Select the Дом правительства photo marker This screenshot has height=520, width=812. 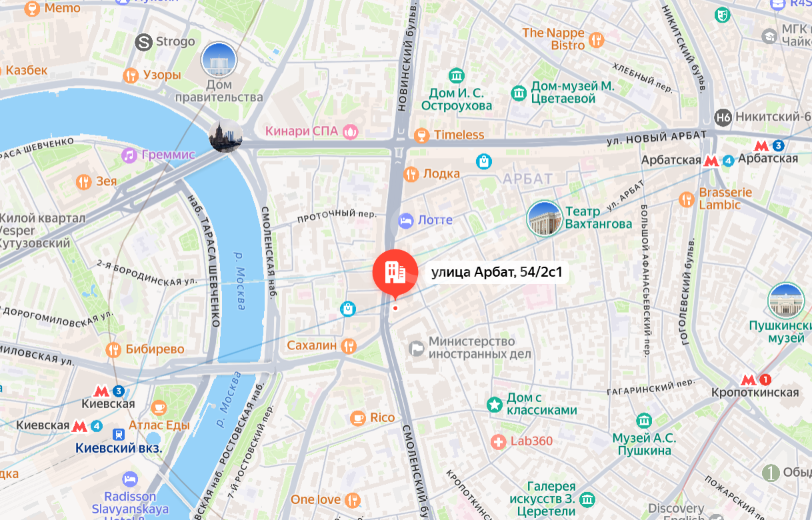(219, 60)
